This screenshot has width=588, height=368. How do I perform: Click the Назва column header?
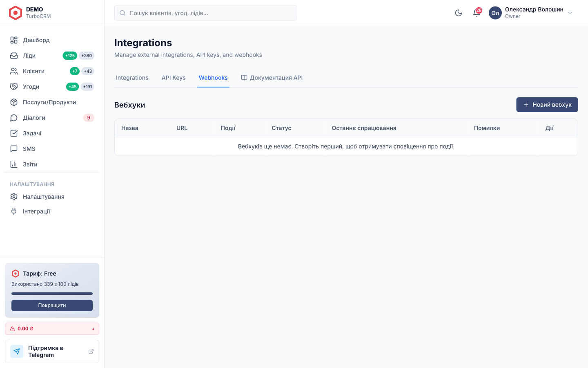pyautogui.click(x=130, y=128)
